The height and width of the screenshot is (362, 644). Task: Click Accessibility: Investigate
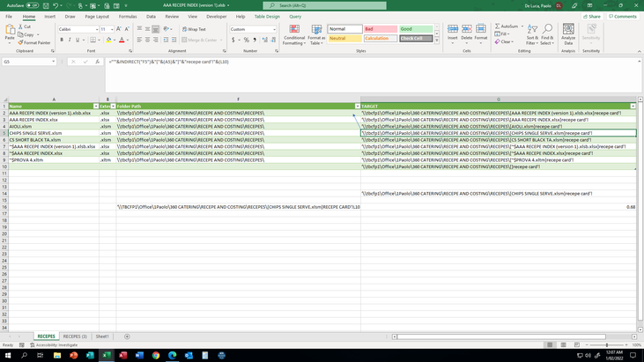pyautogui.click(x=54, y=345)
